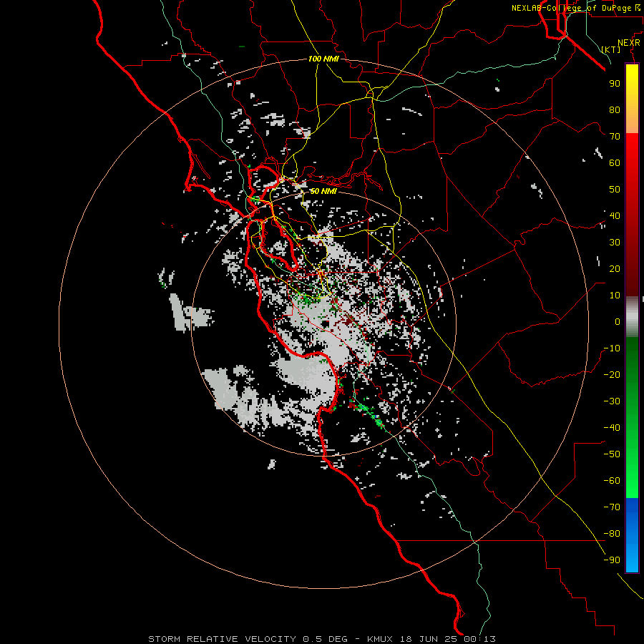Screen dimensions: 644x644
Task: Click the "NEXLAB-College of DuPage" header text
Action: click(x=571, y=8)
